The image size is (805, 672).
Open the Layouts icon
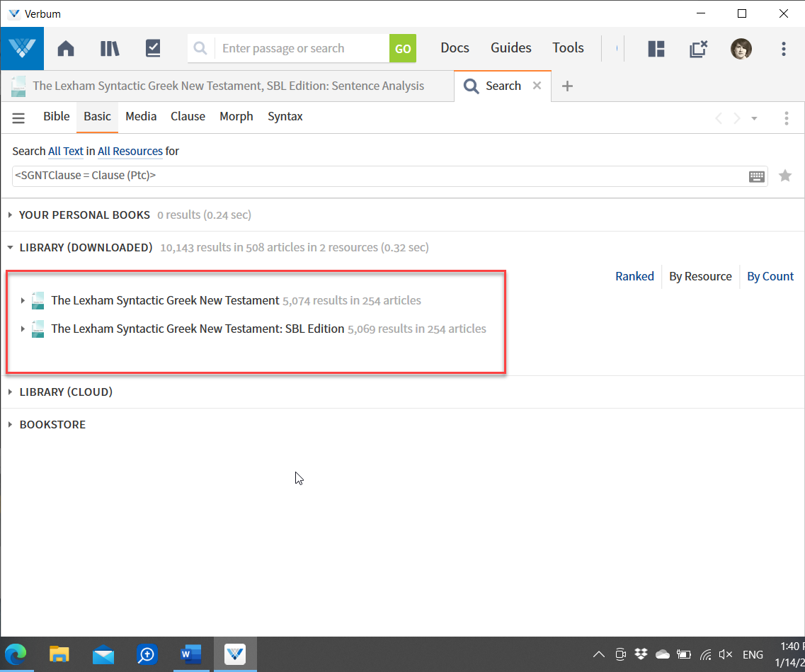point(656,49)
